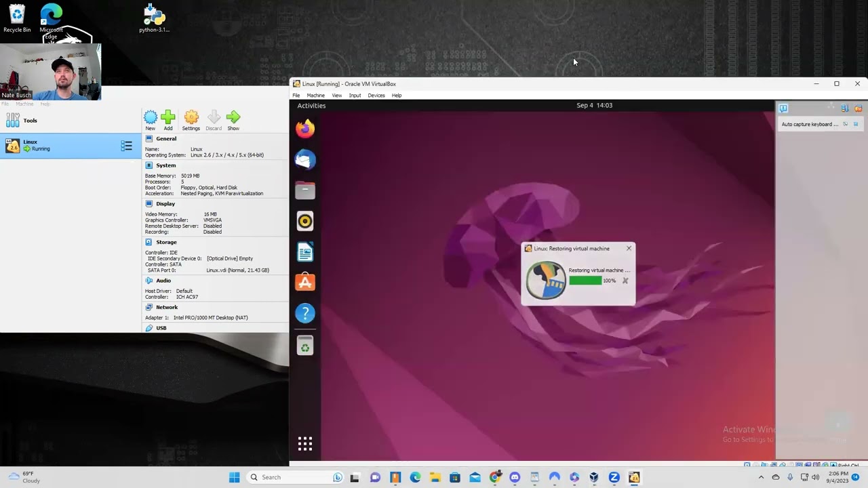Toggle the VirtualBox notification center icon
Image resolution: width=868 pixels, height=488 pixels.
tap(783, 108)
